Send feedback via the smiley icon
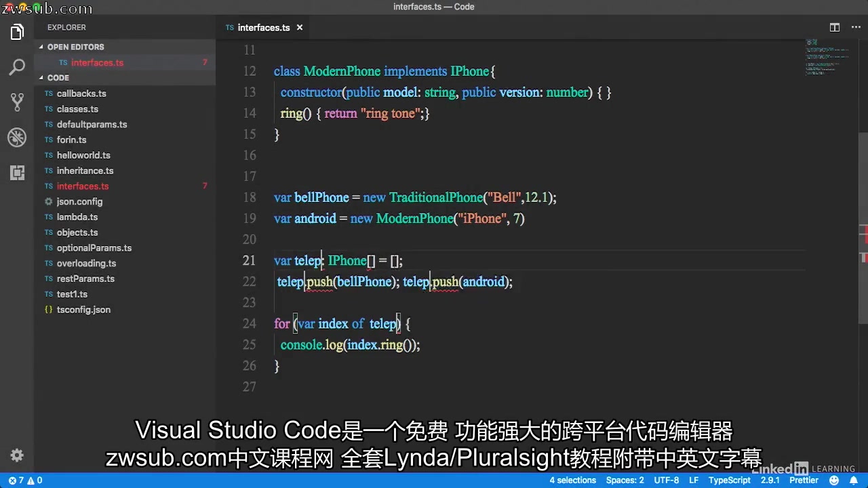The image size is (868, 488). click(x=835, y=480)
